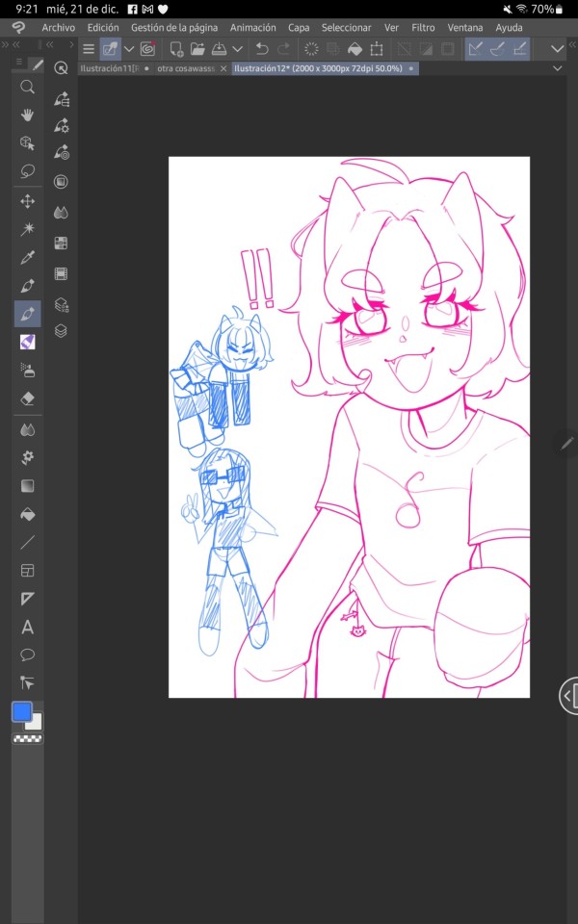The image size is (578, 924).
Task: Open the Sub Tool palette icon
Action: coord(62,98)
